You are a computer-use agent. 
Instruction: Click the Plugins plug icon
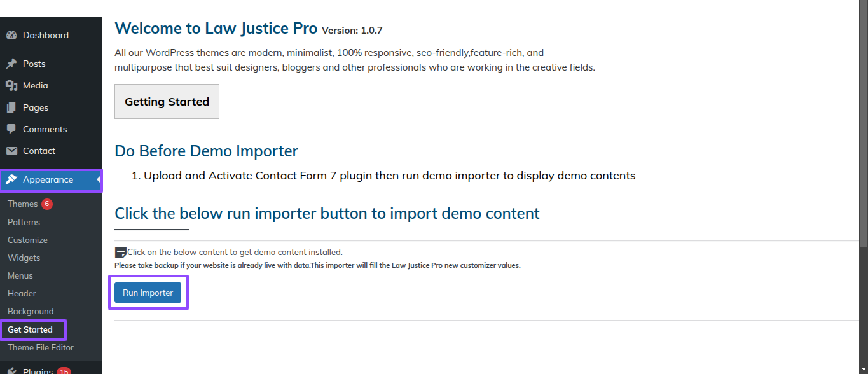coord(11,371)
